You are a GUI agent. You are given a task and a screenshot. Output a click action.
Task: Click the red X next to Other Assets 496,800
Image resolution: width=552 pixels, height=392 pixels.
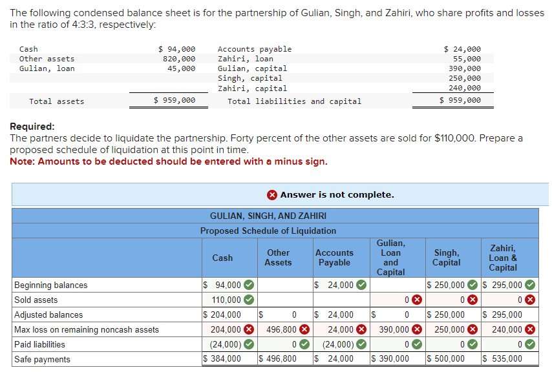[303, 329]
